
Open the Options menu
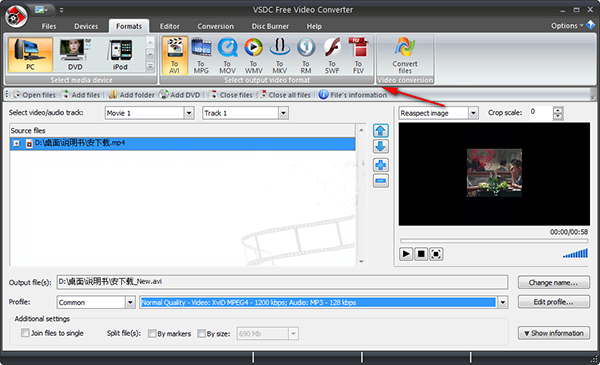tap(567, 26)
